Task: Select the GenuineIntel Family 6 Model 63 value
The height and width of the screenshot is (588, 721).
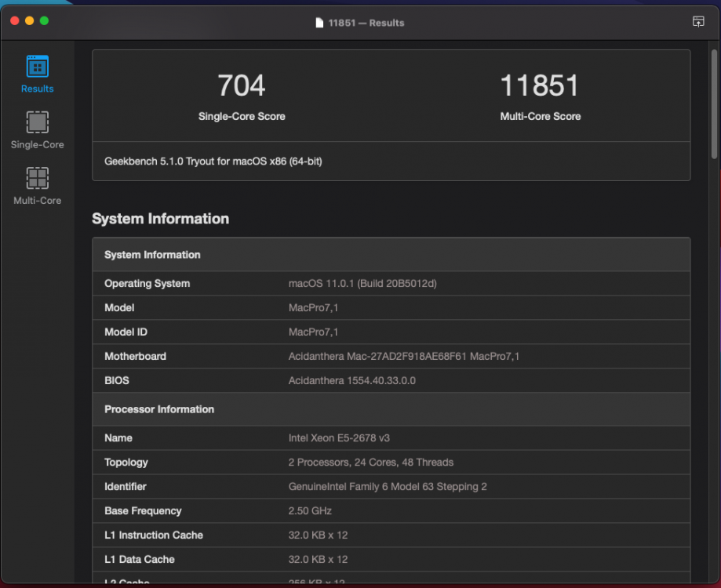Action: (x=388, y=487)
